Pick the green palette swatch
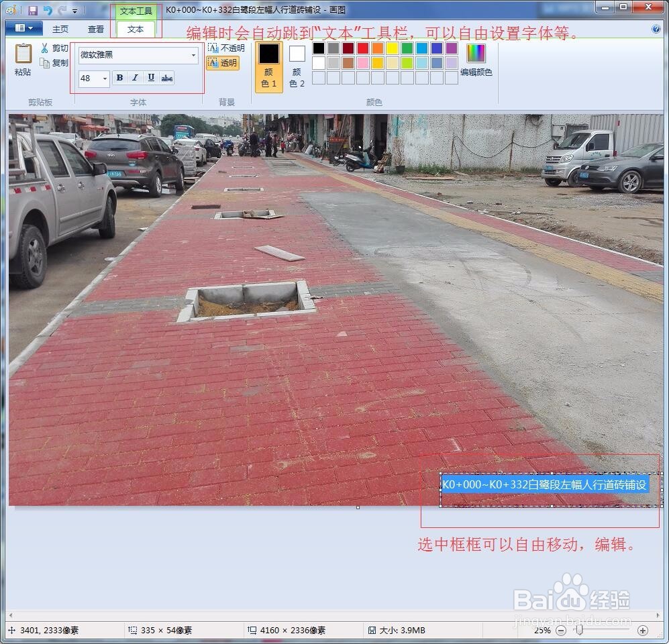This screenshot has width=669, height=644. [407, 48]
